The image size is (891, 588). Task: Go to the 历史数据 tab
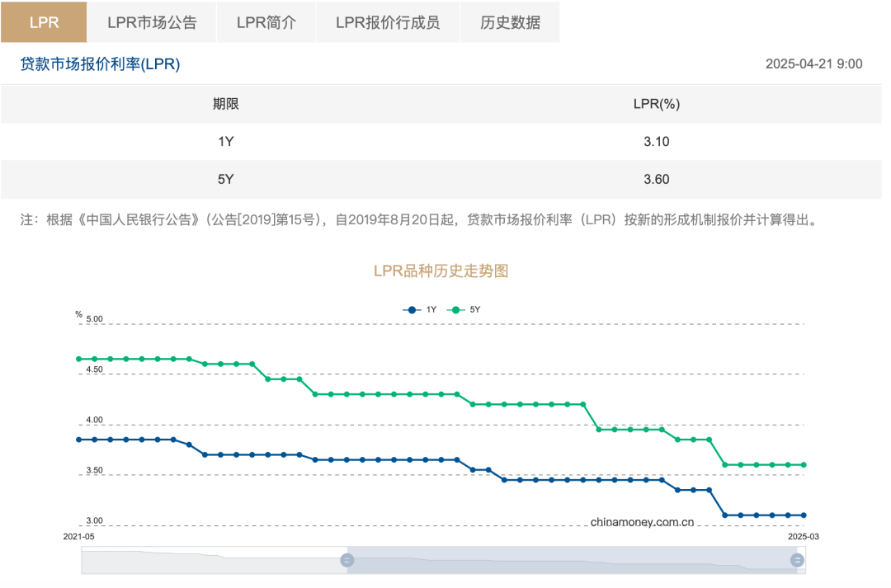(x=510, y=22)
